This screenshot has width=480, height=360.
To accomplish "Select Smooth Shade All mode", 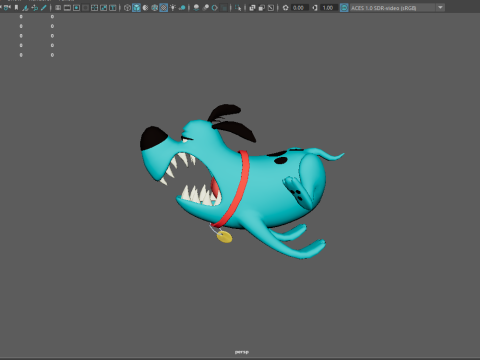I will click(x=136, y=8).
